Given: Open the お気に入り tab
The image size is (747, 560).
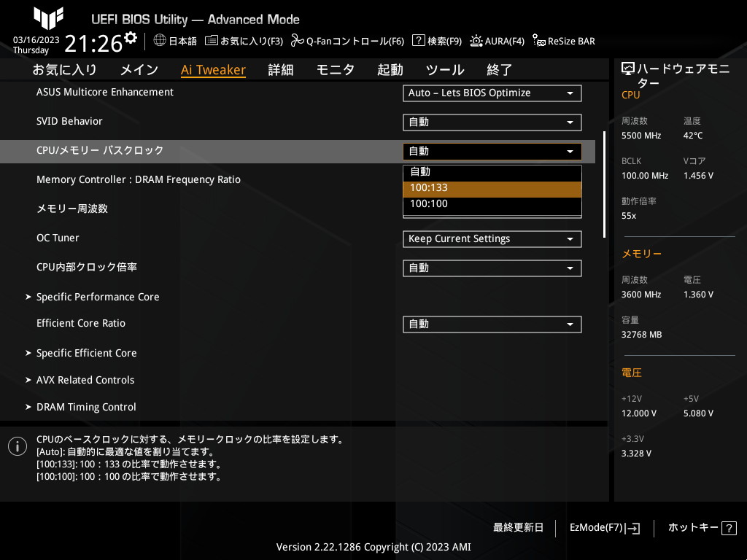Looking at the screenshot, I should pyautogui.click(x=65, y=70).
